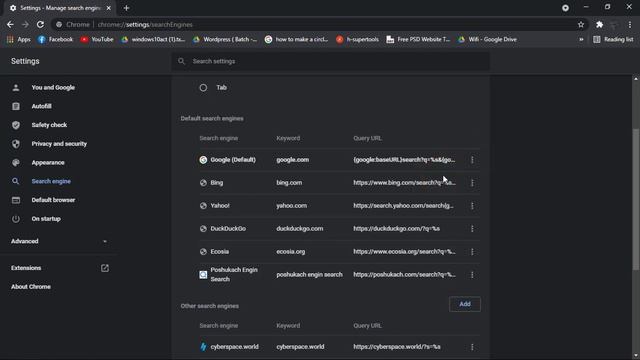Open more actions for Google (Default)
Screen dimensions: 640x360
[472, 160]
